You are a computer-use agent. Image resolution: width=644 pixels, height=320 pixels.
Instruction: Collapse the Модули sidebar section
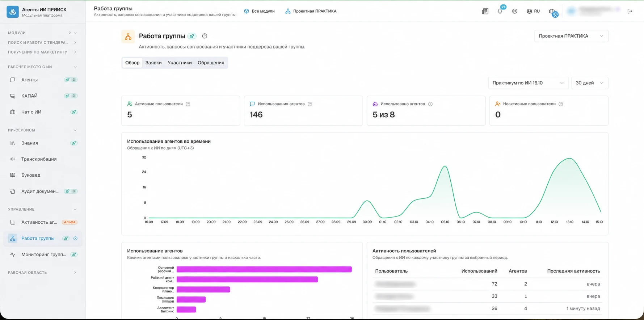(43, 33)
